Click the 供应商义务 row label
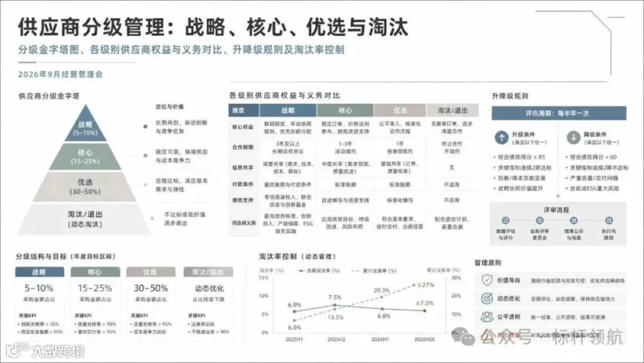The image size is (644, 363). click(244, 223)
